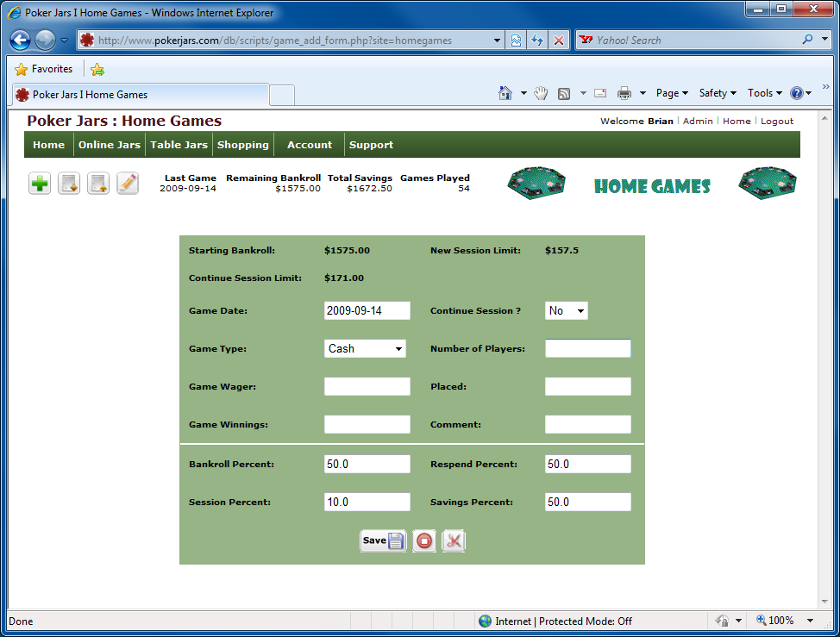
Task: Expand the search provider options dropdown
Action: point(825,39)
